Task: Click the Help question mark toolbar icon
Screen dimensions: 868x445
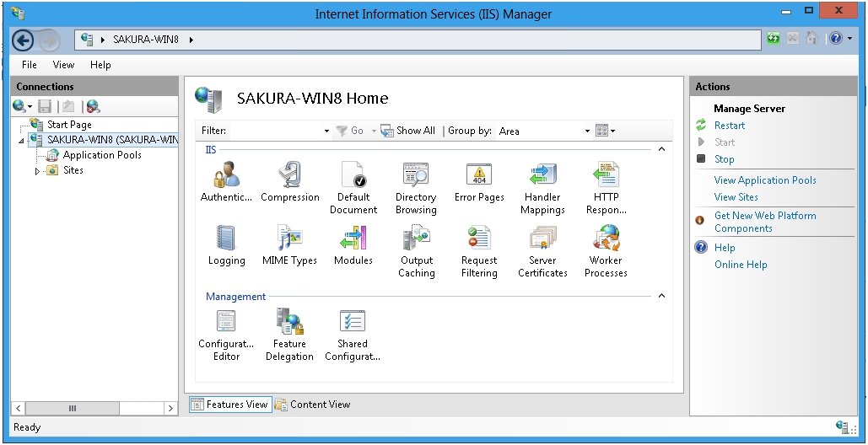Action: (836, 39)
